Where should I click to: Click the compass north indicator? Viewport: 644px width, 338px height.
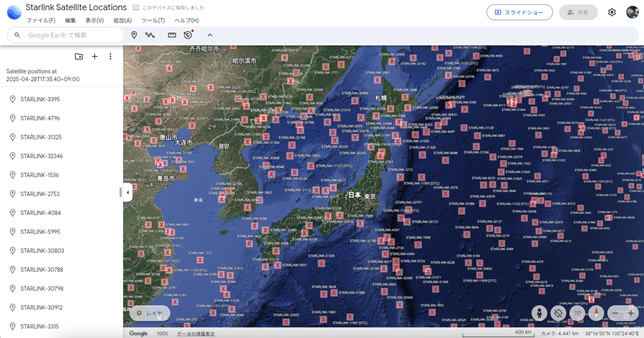pos(596,313)
